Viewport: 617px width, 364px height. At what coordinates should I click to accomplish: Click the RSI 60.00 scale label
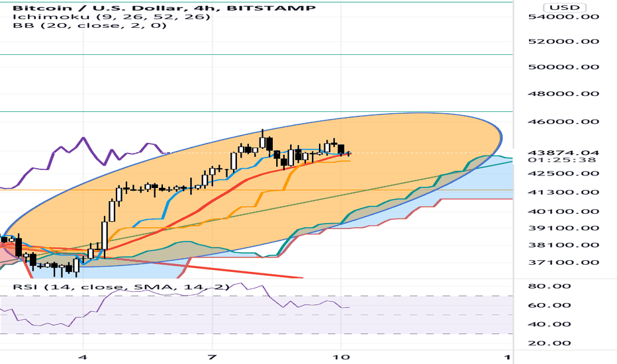point(549,305)
